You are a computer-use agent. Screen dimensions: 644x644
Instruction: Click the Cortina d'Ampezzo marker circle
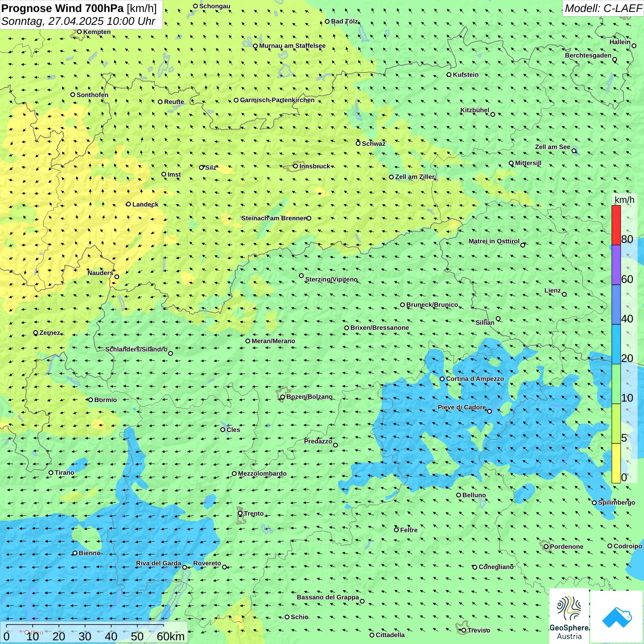coord(442,379)
